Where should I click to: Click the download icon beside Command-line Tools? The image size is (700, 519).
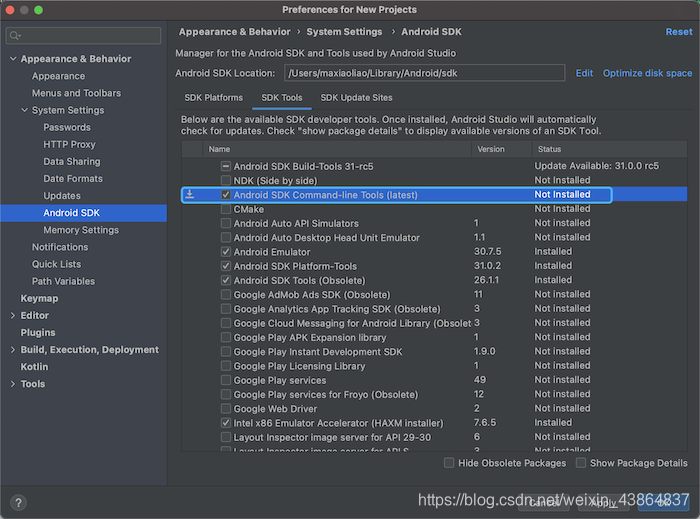pos(190,194)
